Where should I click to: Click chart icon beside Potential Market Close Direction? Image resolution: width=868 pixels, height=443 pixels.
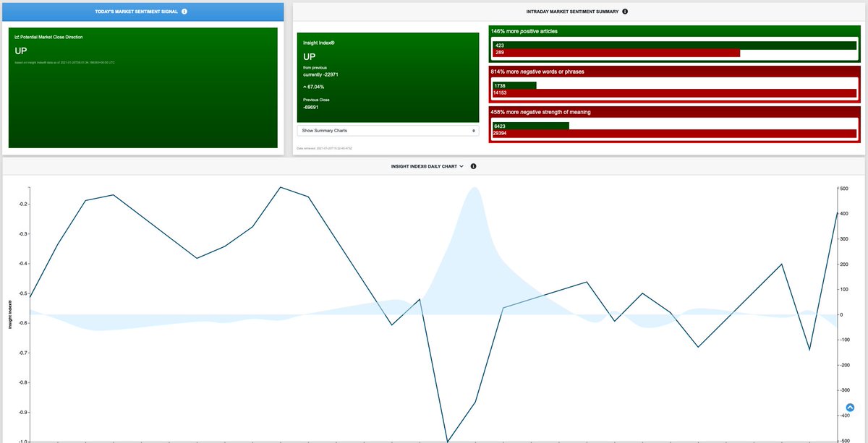point(16,36)
